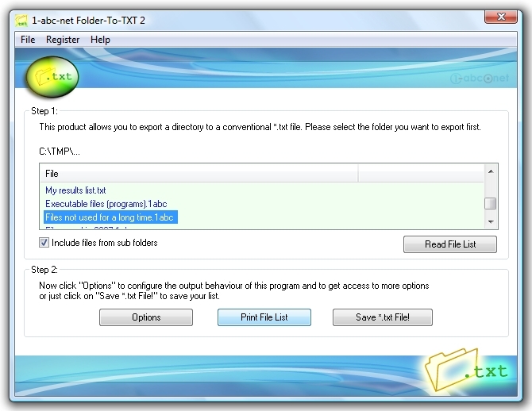Click the File column header
The height and width of the screenshot is (411, 532).
tap(199, 174)
